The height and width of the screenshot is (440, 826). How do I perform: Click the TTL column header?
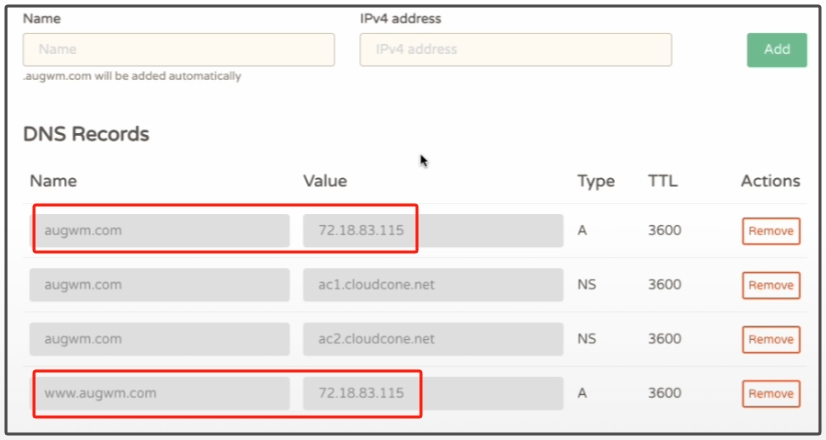[662, 181]
